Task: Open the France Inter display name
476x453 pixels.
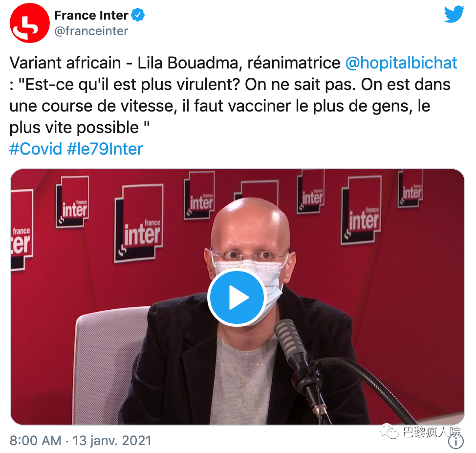Action: 91,15
